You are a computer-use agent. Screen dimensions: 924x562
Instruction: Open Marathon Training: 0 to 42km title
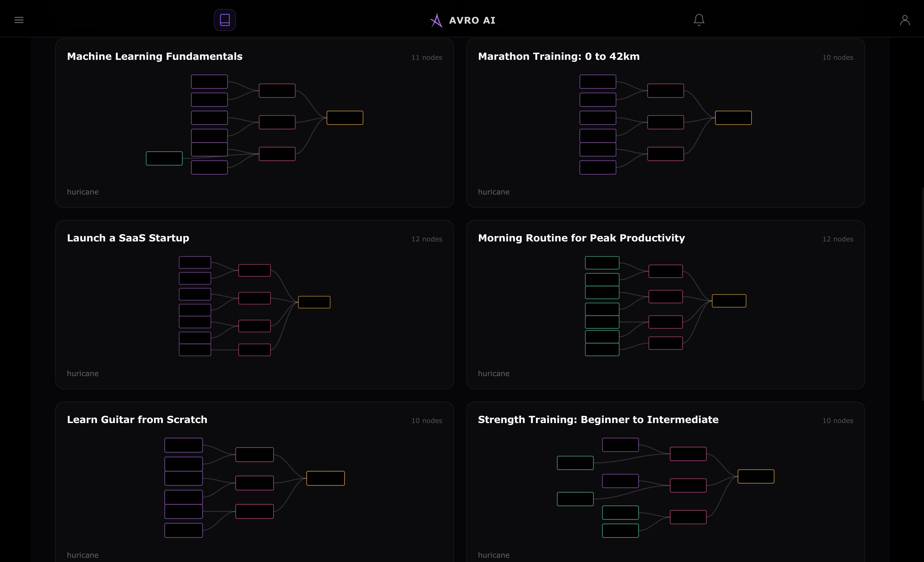(x=558, y=56)
